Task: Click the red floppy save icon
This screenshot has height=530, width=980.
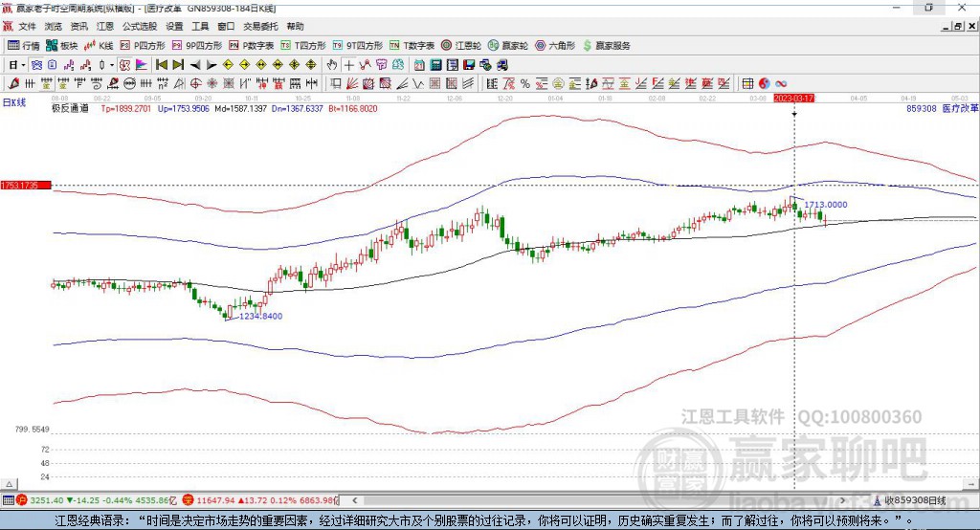Action: click(469, 65)
